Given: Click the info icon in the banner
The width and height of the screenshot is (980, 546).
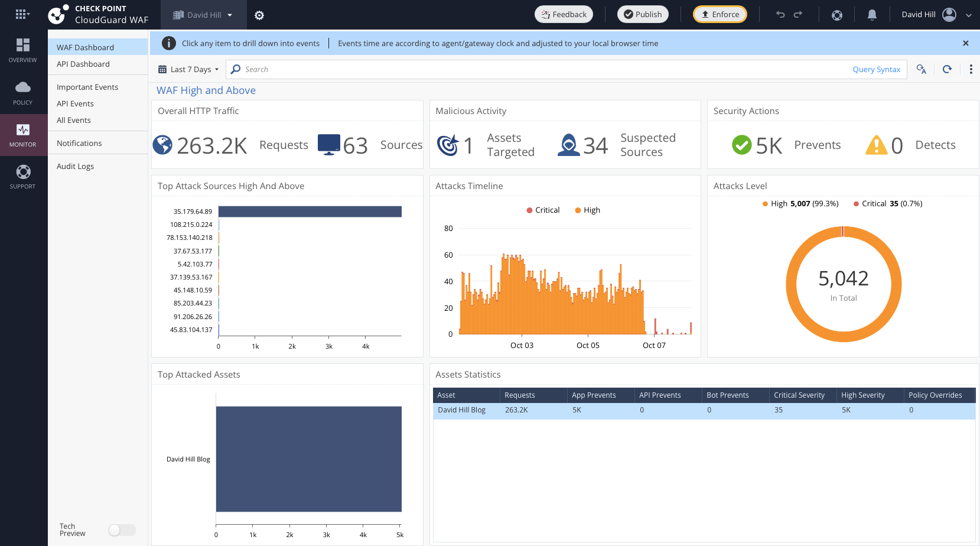Looking at the screenshot, I should coord(169,43).
